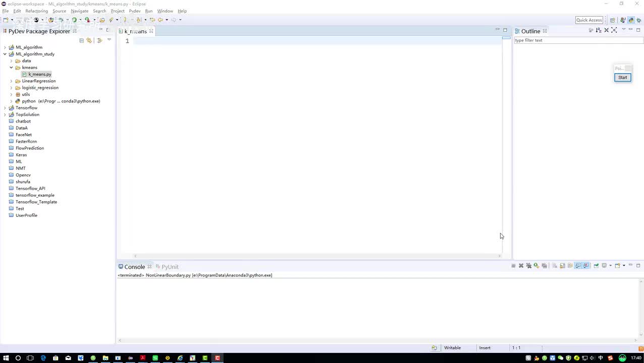Screen dimensions: 644x363
Task: Expand the data folder
Action: pos(11,61)
